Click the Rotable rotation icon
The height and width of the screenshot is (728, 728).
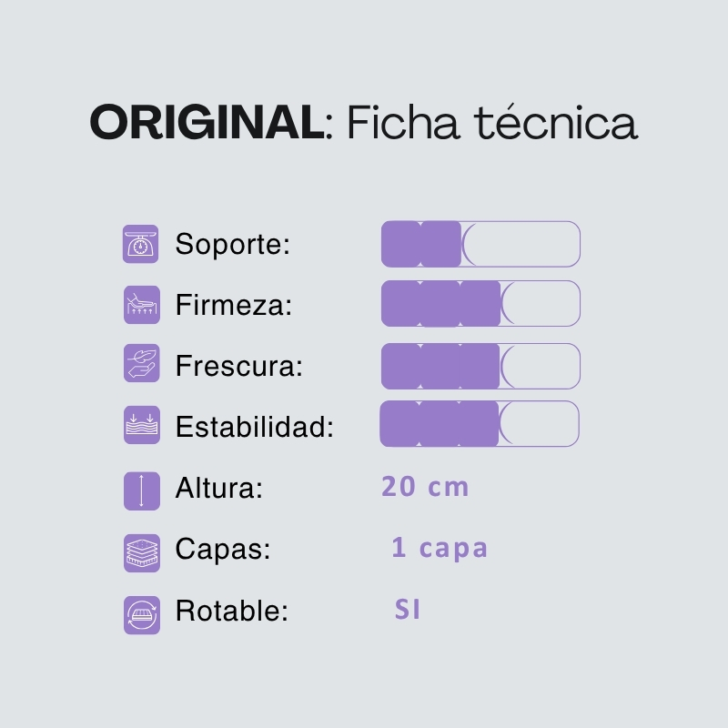point(141,613)
